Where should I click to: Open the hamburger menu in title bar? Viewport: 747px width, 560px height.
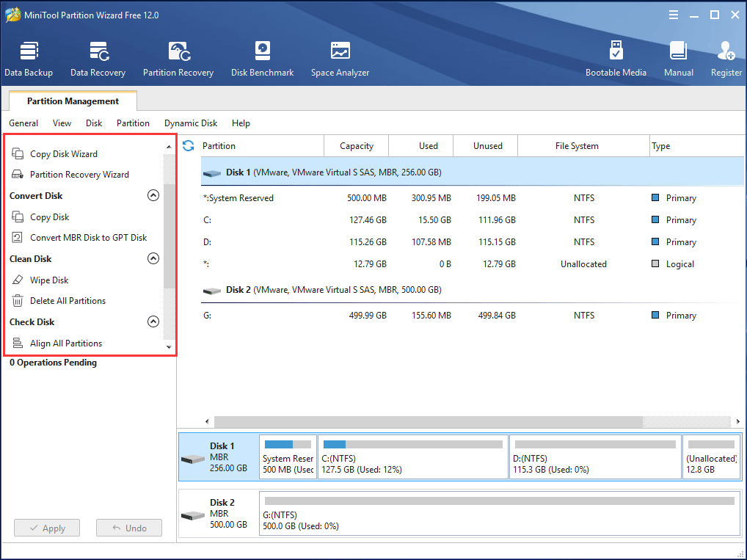click(673, 15)
